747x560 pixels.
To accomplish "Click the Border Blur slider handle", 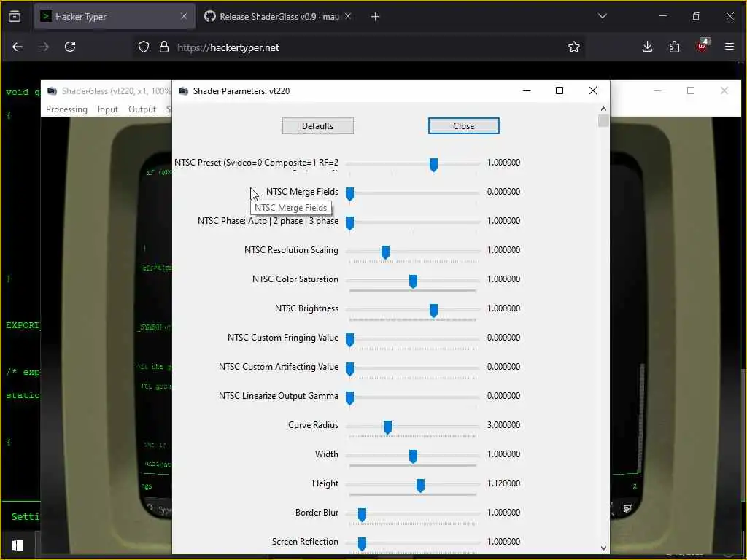I will click(x=362, y=515).
